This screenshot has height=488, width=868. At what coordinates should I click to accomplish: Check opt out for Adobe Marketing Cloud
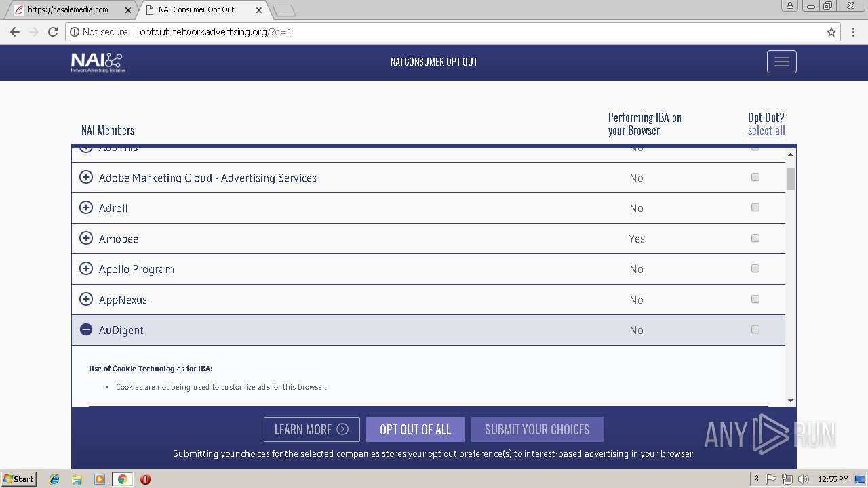point(755,178)
